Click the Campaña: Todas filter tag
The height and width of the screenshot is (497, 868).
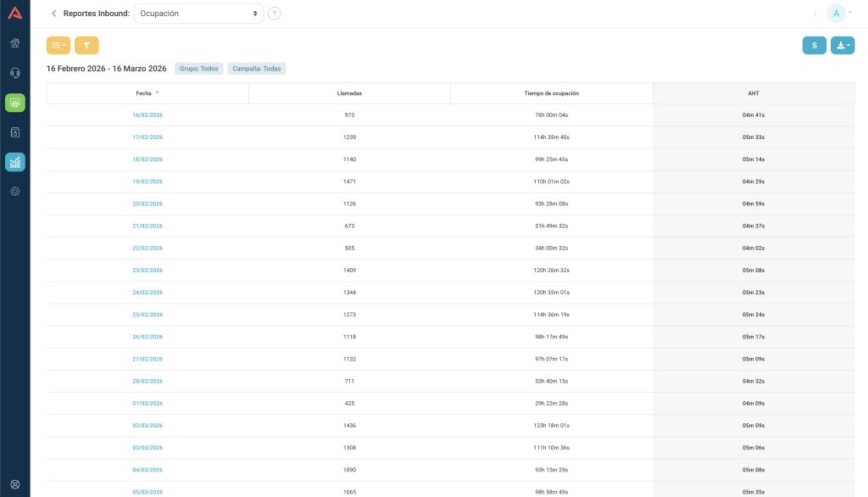pyautogui.click(x=257, y=69)
